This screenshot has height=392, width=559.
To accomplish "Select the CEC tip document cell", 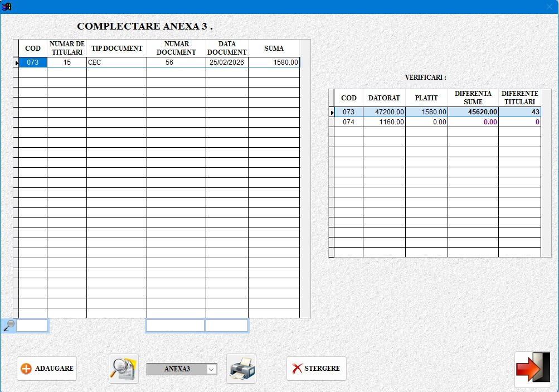I will (116, 62).
